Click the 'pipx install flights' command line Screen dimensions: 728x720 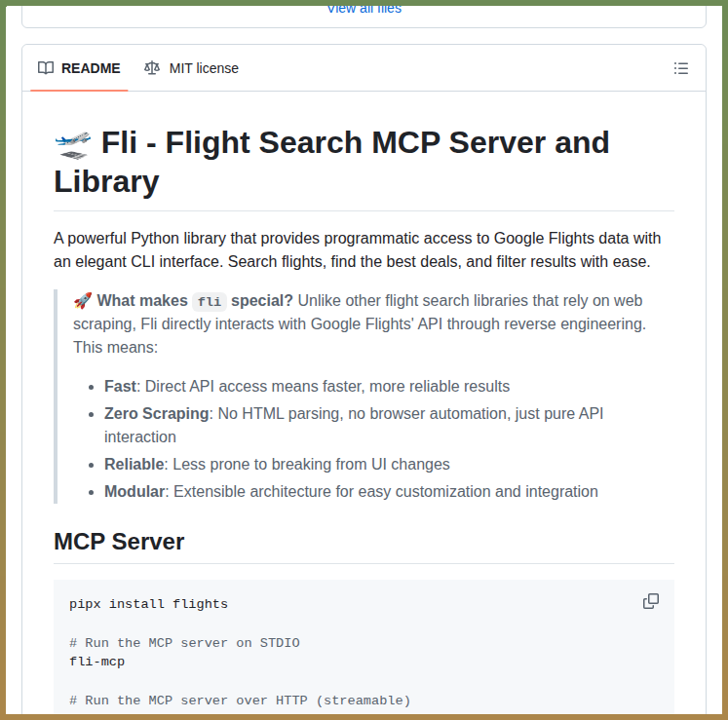click(148, 604)
